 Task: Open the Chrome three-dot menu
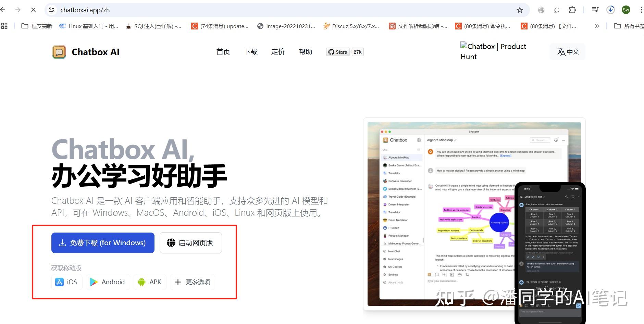641,10
